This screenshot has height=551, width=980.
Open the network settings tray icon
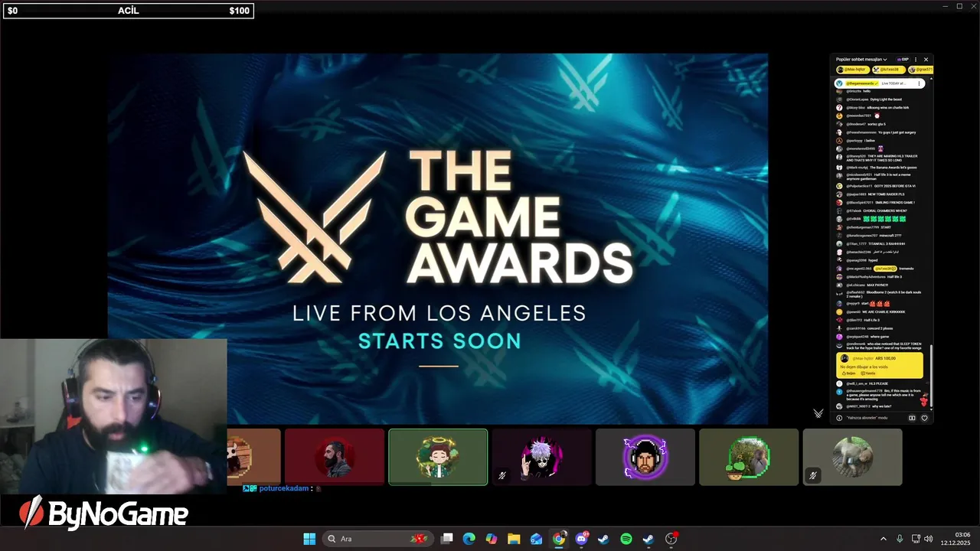click(916, 539)
